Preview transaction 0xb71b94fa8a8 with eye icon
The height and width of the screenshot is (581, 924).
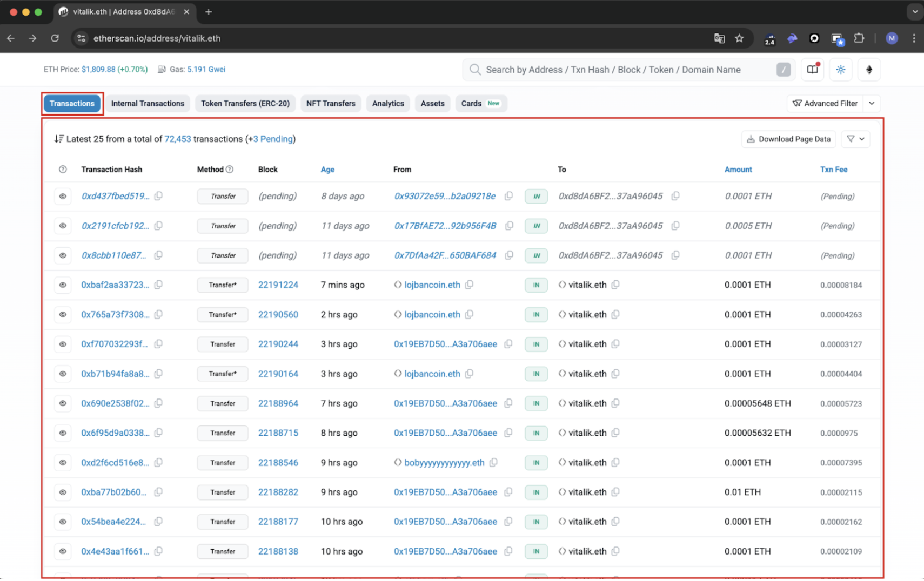point(63,374)
